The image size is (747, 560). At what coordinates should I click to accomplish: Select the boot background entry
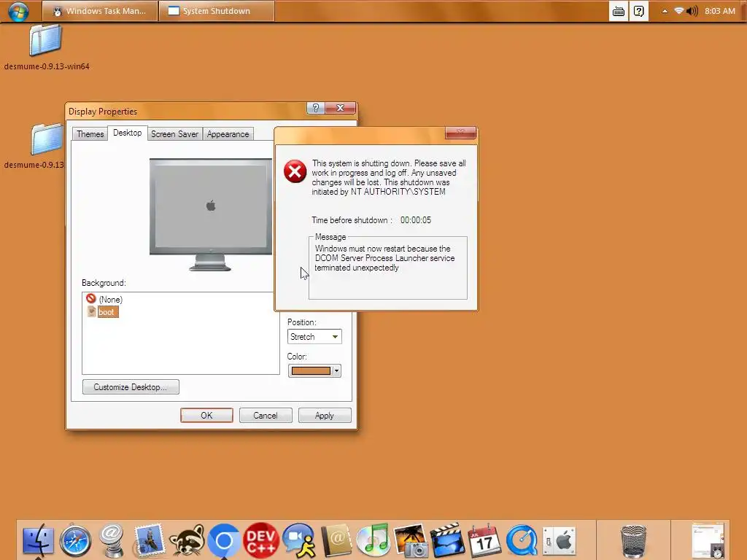(102, 312)
